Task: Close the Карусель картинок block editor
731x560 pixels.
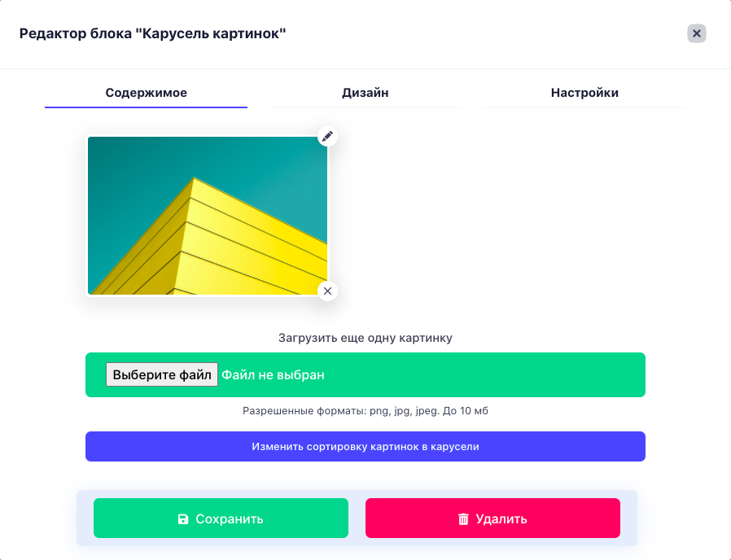Action: click(x=697, y=33)
